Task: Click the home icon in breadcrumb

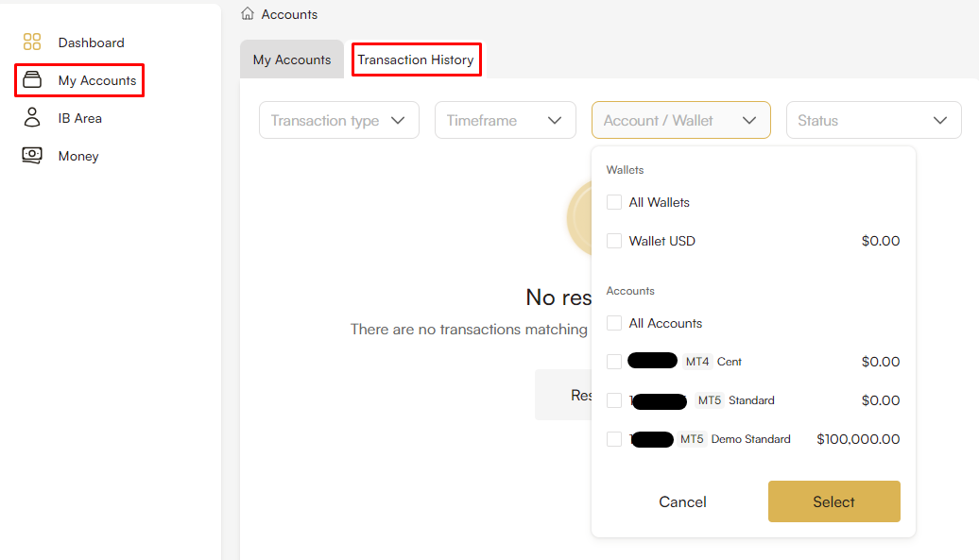Action: [248, 14]
